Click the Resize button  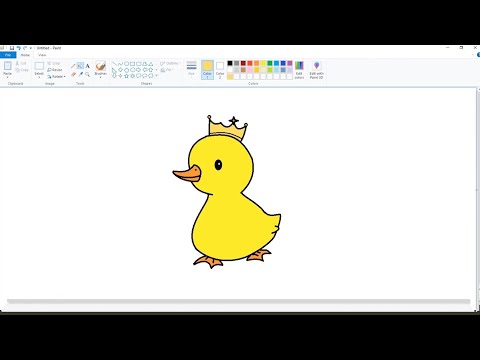[55, 70]
